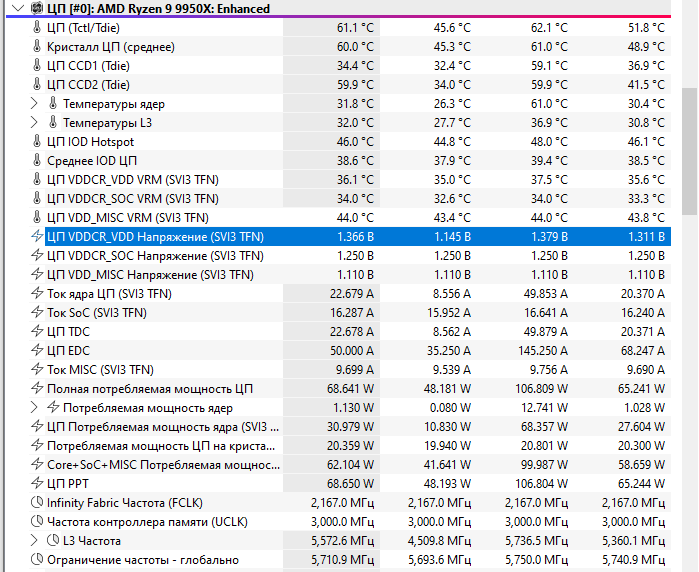Image resolution: width=699 pixels, height=572 pixels.
Task: Click lightning icon of Ток MISC
Action: (37, 369)
